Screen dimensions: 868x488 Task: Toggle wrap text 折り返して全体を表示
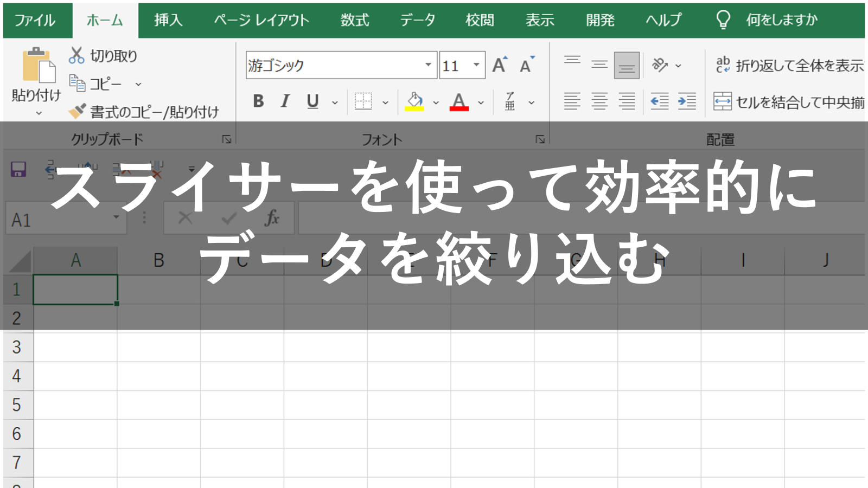(790, 65)
